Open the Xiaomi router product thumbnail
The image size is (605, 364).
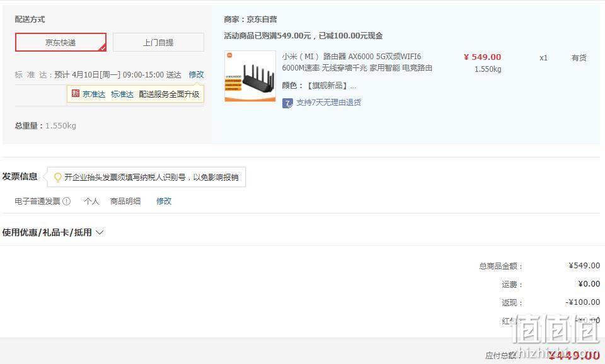(x=250, y=76)
